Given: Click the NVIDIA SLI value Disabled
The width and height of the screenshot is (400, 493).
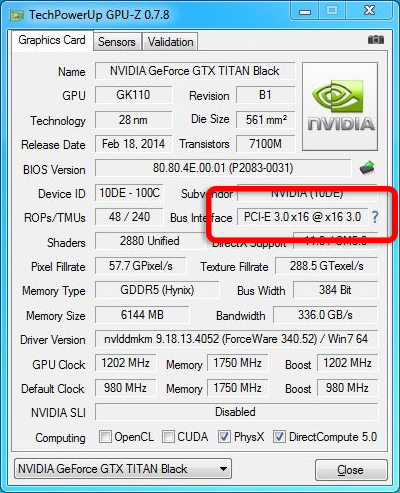Looking at the screenshot, I should pyautogui.click(x=237, y=412).
